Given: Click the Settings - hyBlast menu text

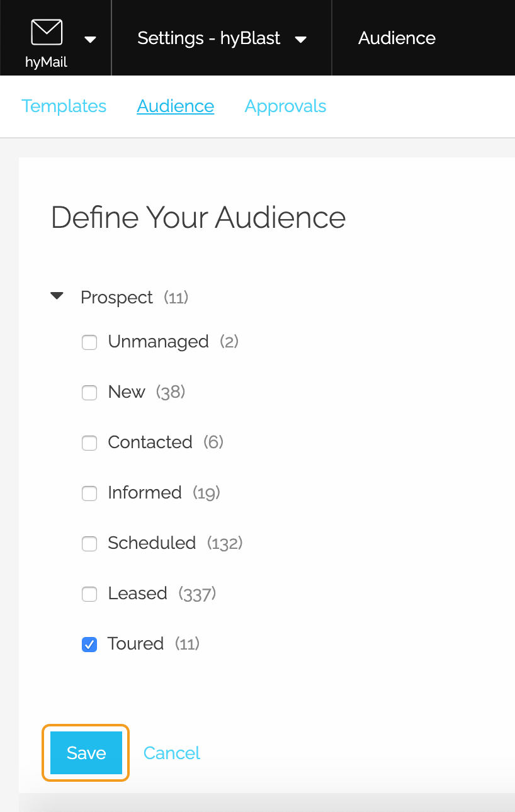Looking at the screenshot, I should point(209,38).
